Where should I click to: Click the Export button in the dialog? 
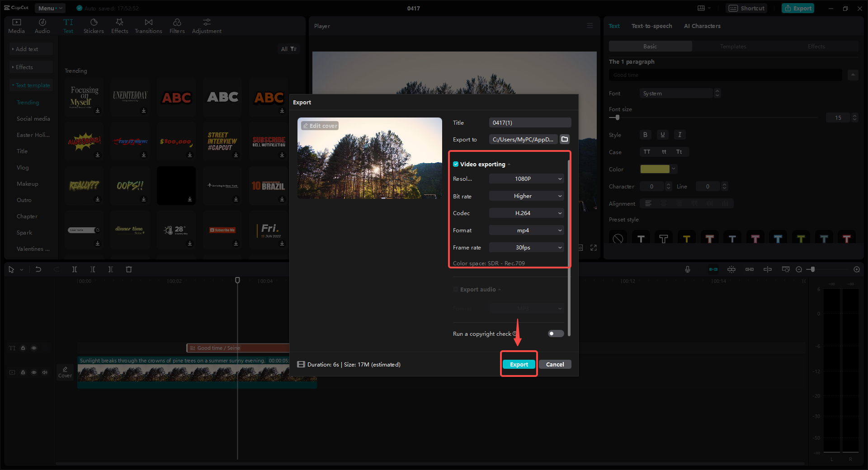(519, 364)
